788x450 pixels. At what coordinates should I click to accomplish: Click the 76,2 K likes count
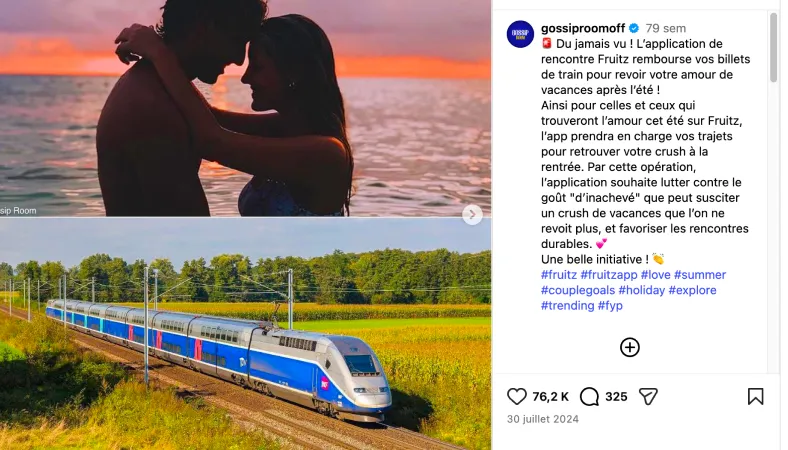click(551, 396)
